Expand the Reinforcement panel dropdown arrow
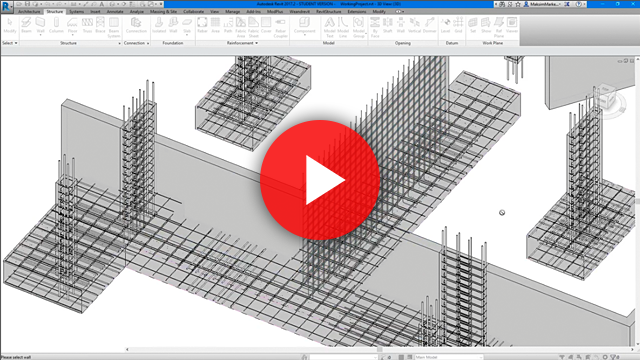Screen dimensions: 640x360 point(256,43)
